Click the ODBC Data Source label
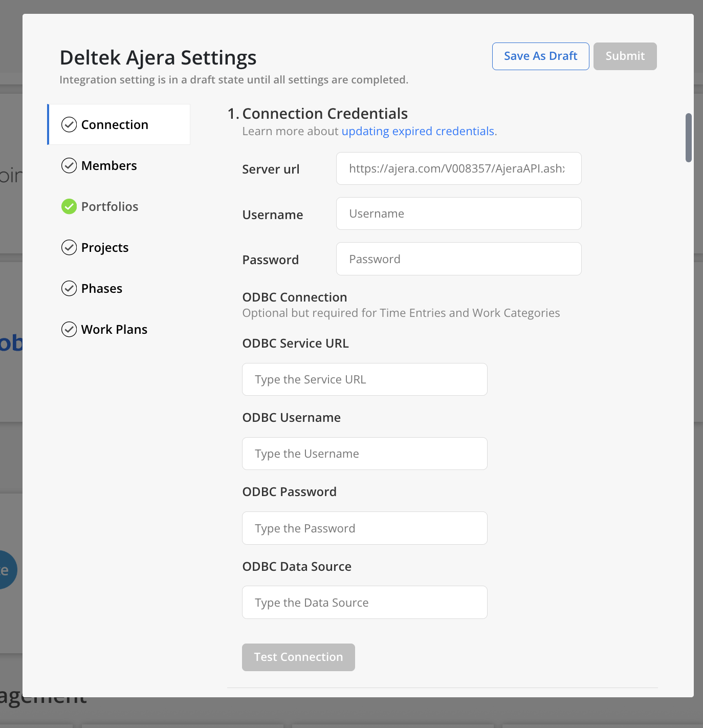Viewport: 703px width, 728px height. [x=297, y=566]
